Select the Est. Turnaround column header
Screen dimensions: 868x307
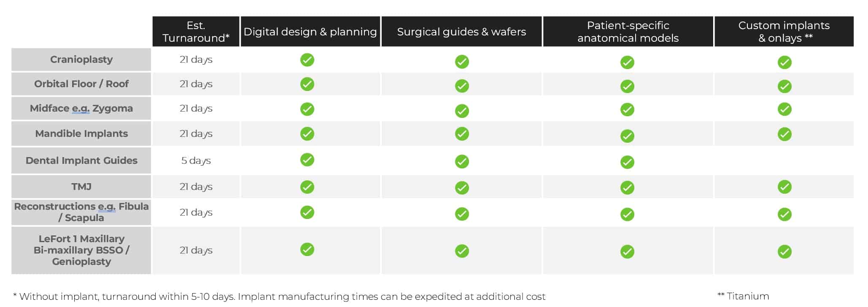click(196, 32)
